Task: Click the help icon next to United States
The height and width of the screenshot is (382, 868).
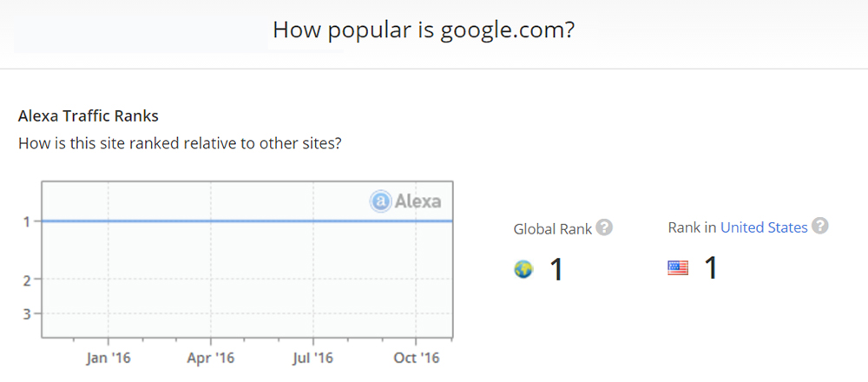Action: (x=820, y=226)
